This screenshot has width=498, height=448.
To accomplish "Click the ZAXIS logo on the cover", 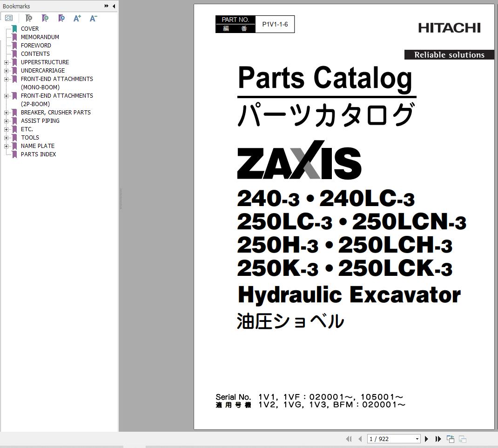I will [299, 160].
